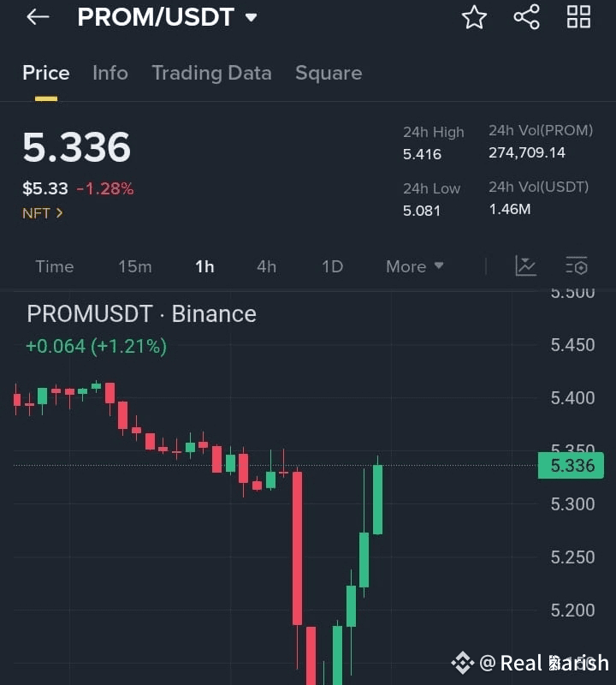Screen dimensions: 616x685
Task: Click the latest green candlestick on chart
Action: (x=377, y=499)
